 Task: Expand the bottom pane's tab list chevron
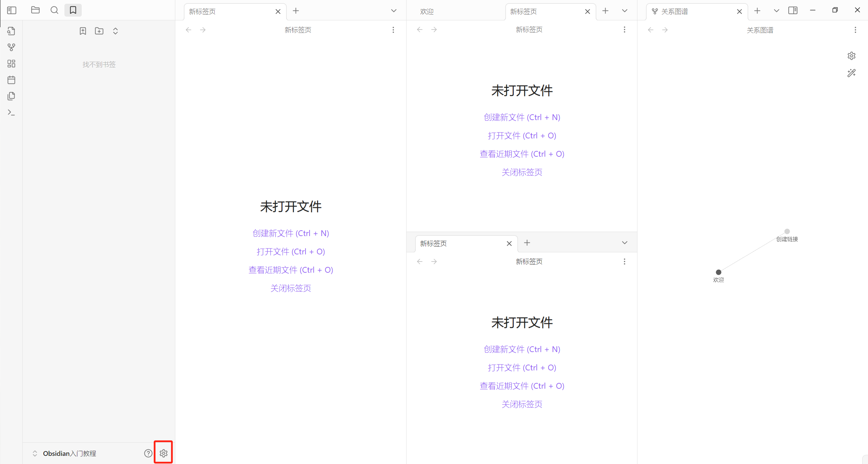pos(625,243)
